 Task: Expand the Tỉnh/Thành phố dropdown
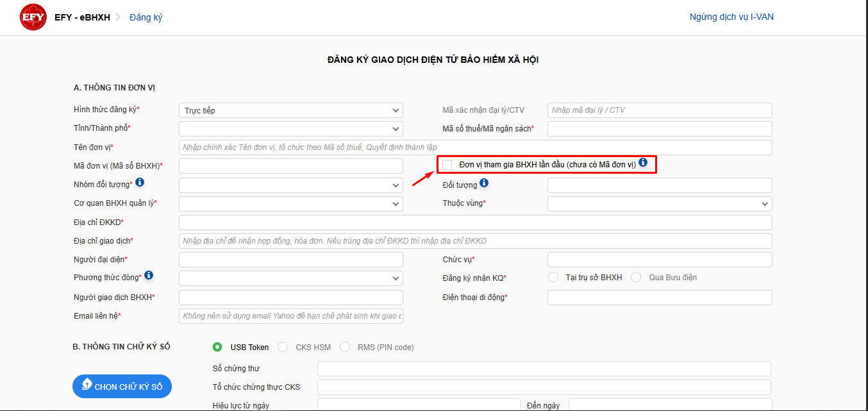(x=290, y=129)
